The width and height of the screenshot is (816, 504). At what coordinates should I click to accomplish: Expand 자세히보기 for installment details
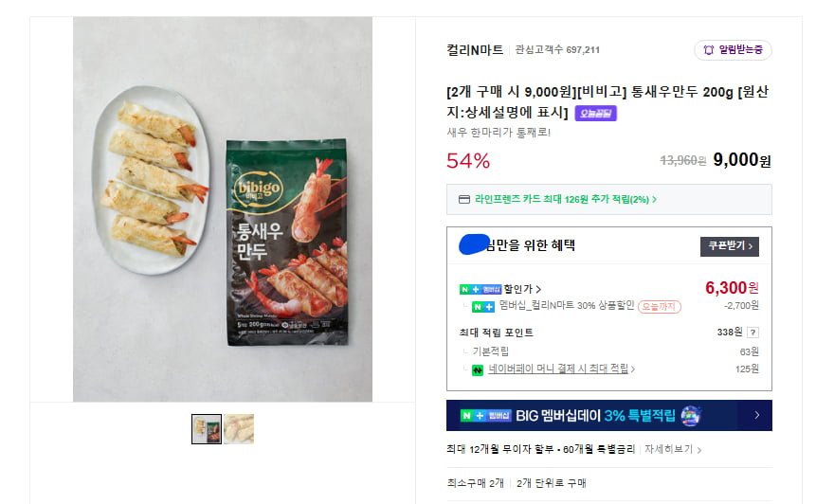click(x=673, y=449)
